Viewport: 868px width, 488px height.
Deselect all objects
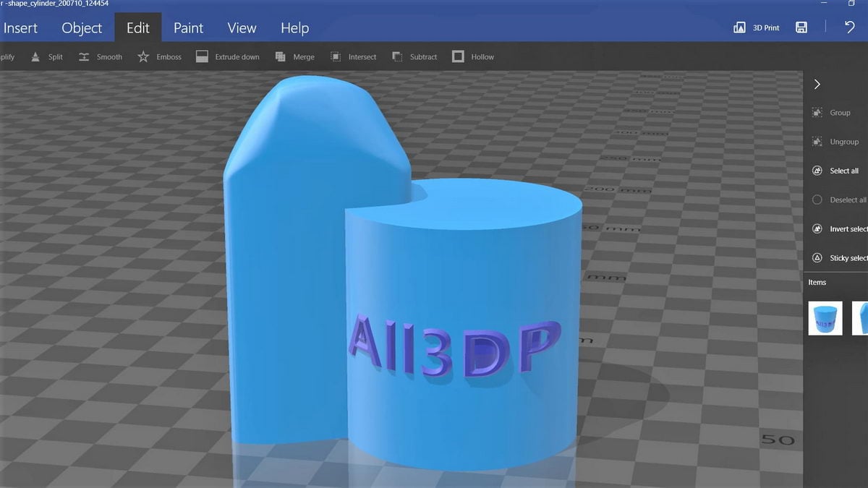click(841, 200)
